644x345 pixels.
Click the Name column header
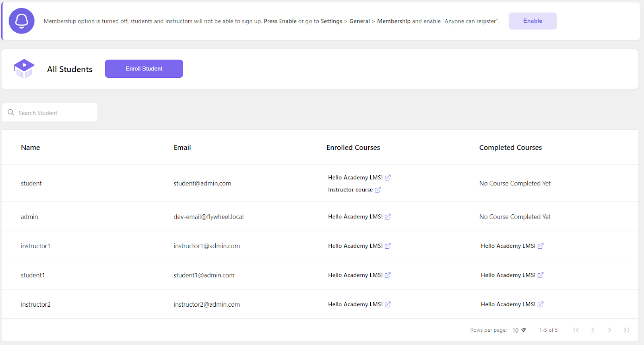(30, 148)
